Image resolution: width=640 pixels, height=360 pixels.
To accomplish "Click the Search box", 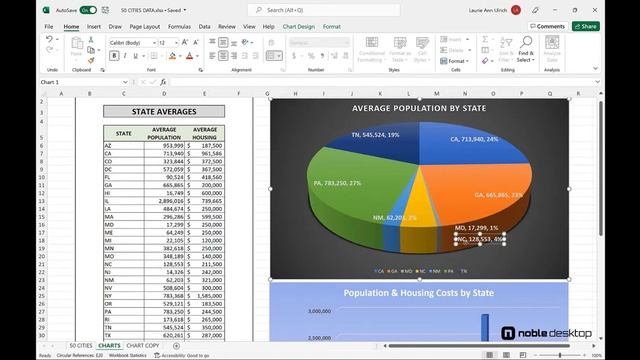I will click(x=324, y=10).
